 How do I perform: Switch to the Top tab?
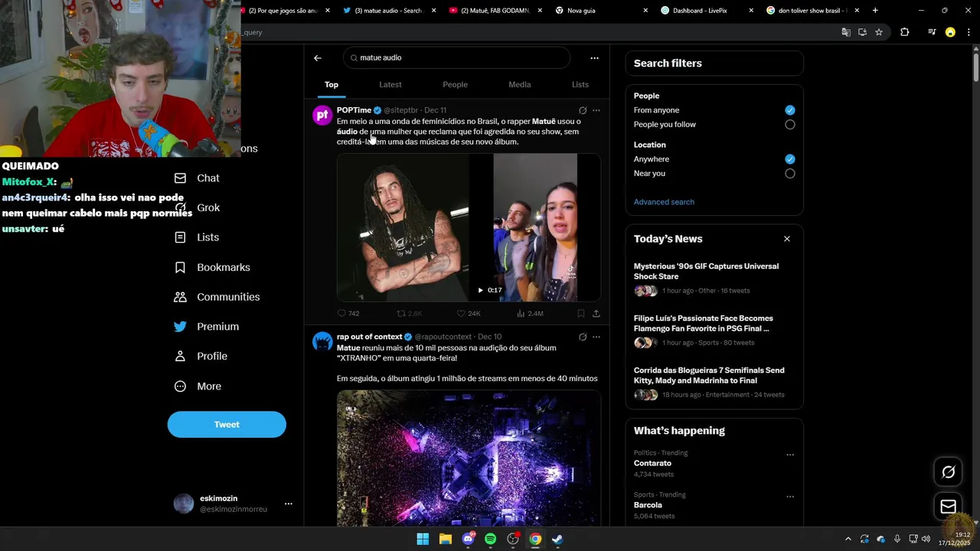(332, 85)
